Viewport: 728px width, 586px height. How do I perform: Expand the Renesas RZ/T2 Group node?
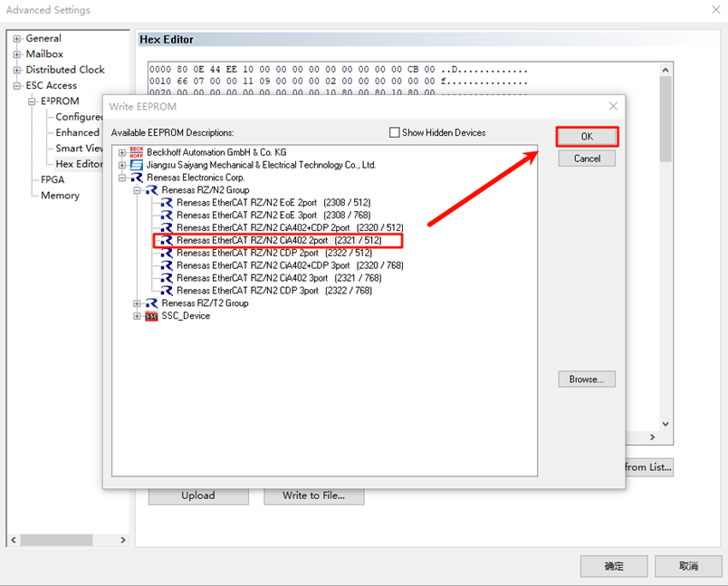[x=137, y=303]
